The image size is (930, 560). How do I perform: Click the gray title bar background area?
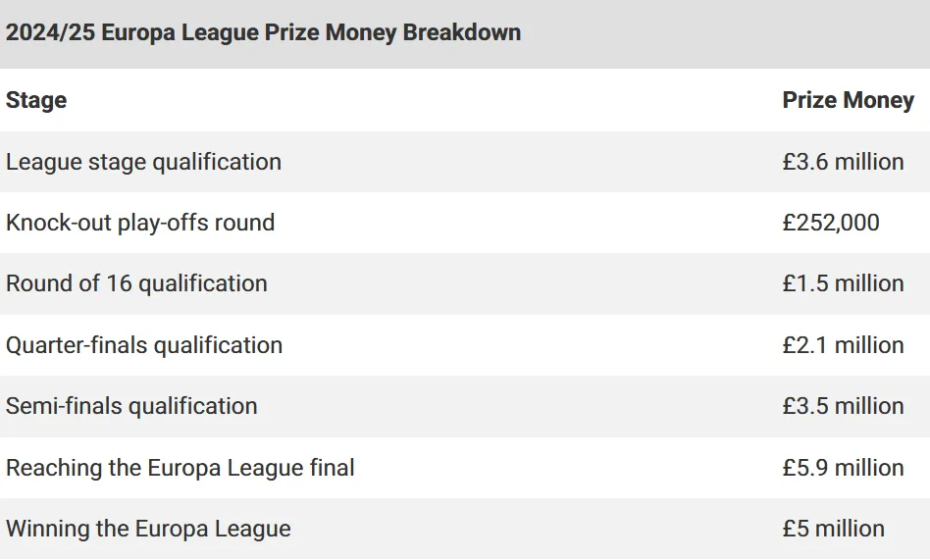click(724, 33)
